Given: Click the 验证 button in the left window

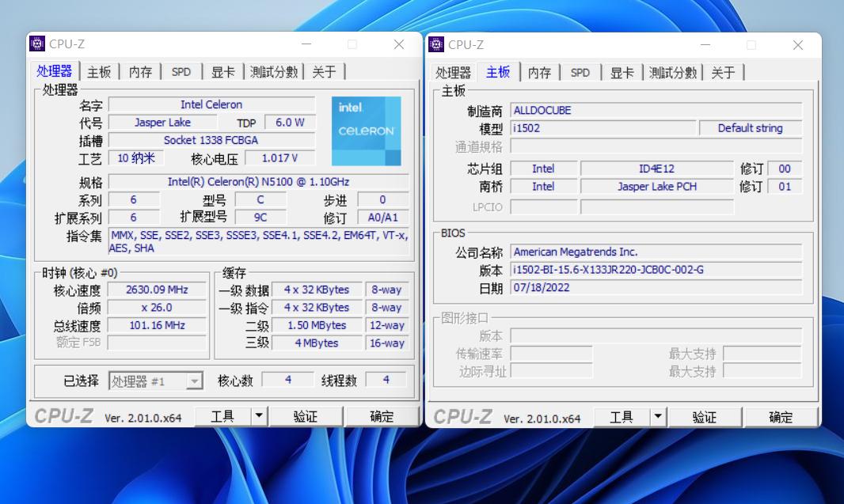Looking at the screenshot, I should pyautogui.click(x=307, y=415).
